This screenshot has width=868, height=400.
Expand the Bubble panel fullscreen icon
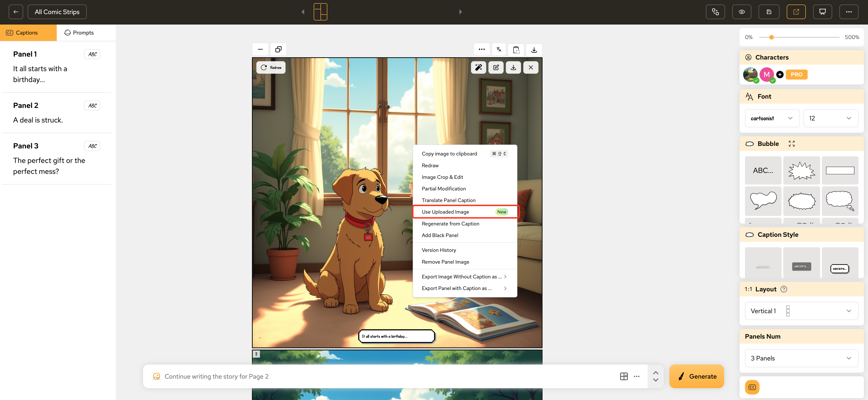coord(792,144)
